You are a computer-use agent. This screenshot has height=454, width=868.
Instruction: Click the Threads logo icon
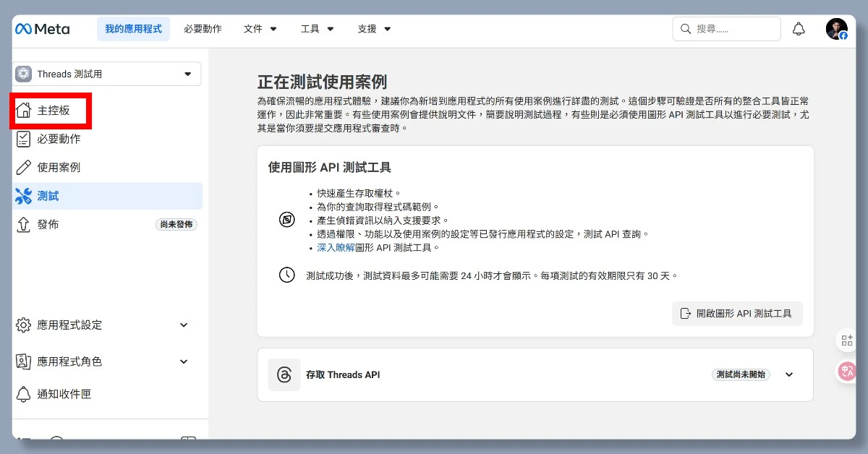point(284,374)
